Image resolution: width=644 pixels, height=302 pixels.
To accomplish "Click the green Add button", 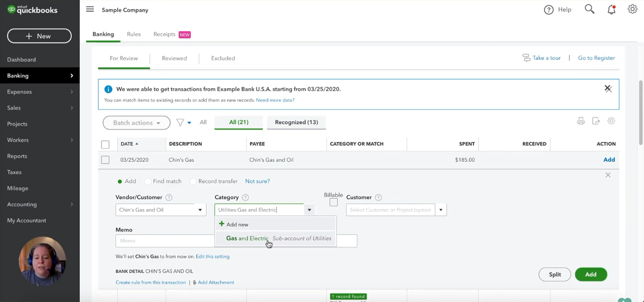I will tap(591, 274).
